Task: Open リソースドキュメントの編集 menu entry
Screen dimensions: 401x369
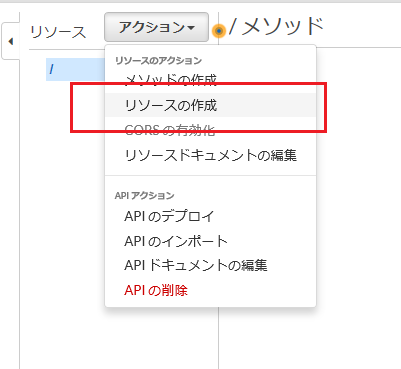Action: [x=210, y=155]
